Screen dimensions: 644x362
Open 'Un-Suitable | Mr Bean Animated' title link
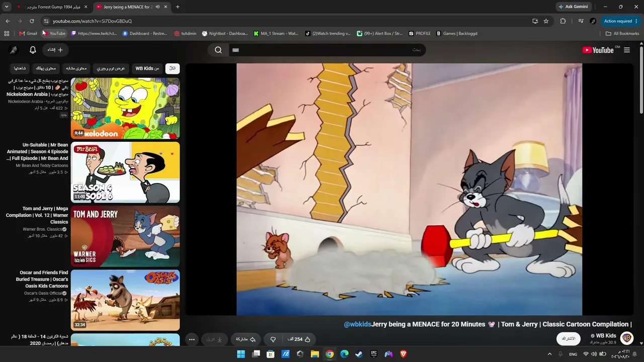(x=37, y=152)
